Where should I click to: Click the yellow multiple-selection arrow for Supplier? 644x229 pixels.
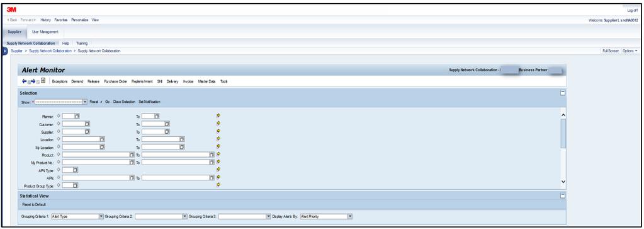[218, 131]
